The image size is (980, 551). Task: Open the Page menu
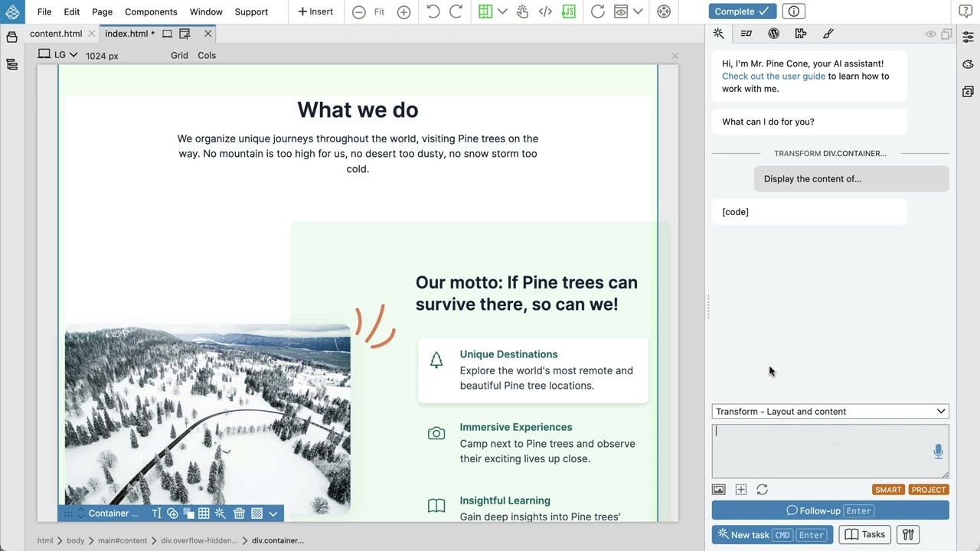(102, 11)
